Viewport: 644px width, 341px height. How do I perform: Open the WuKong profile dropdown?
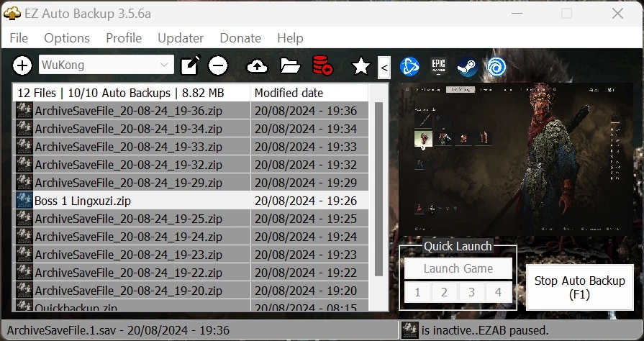pos(106,65)
